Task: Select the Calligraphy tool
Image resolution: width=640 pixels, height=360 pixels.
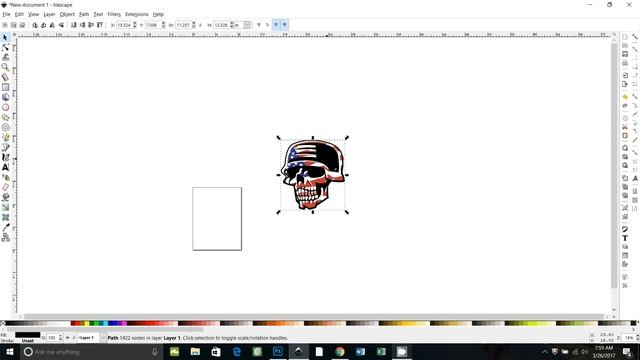Action: pyautogui.click(x=5, y=158)
